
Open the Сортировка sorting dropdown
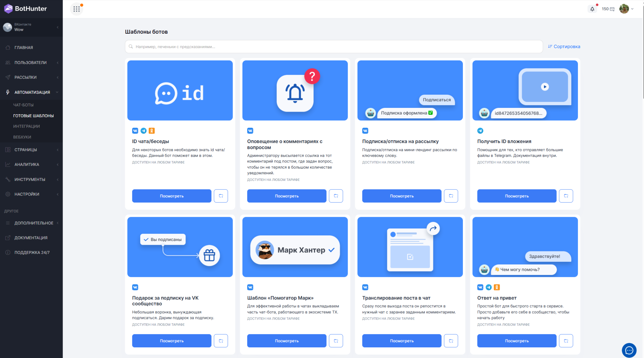[x=564, y=47]
